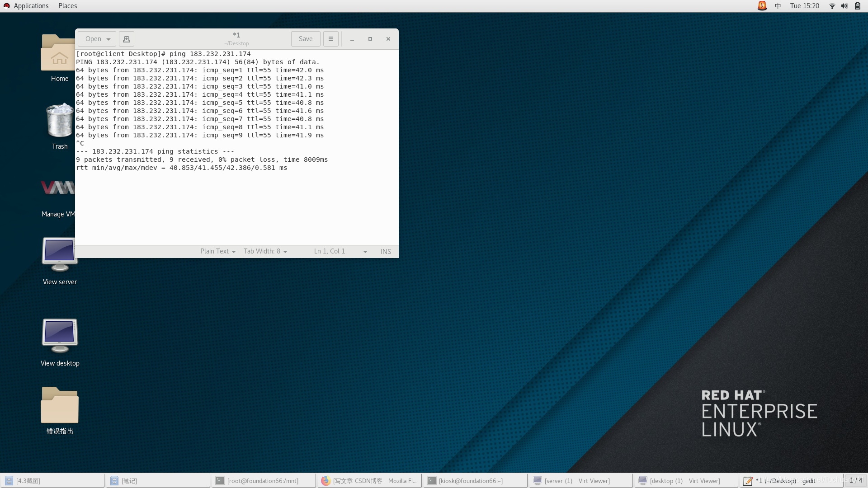Open the Tab Width: 8 dropdown

tap(265, 251)
